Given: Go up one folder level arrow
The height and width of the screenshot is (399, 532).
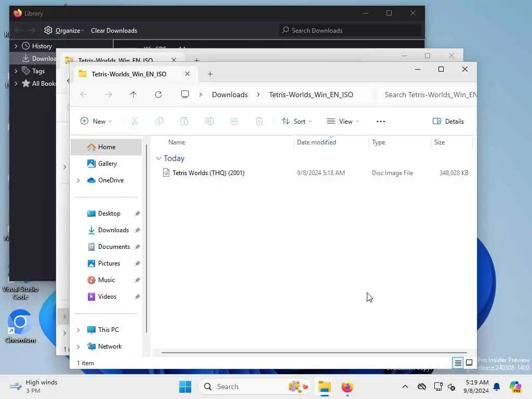Looking at the screenshot, I should pyautogui.click(x=134, y=95).
